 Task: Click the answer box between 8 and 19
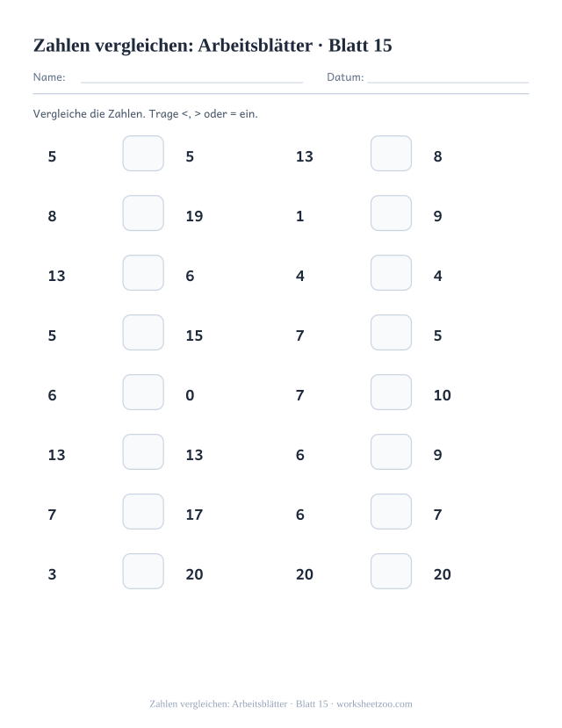tap(143, 213)
